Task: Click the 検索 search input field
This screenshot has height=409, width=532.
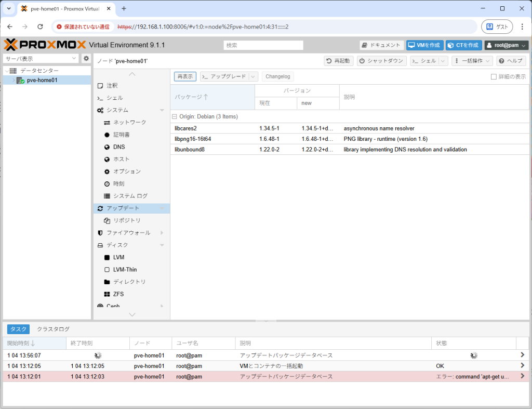Action: pos(263,45)
